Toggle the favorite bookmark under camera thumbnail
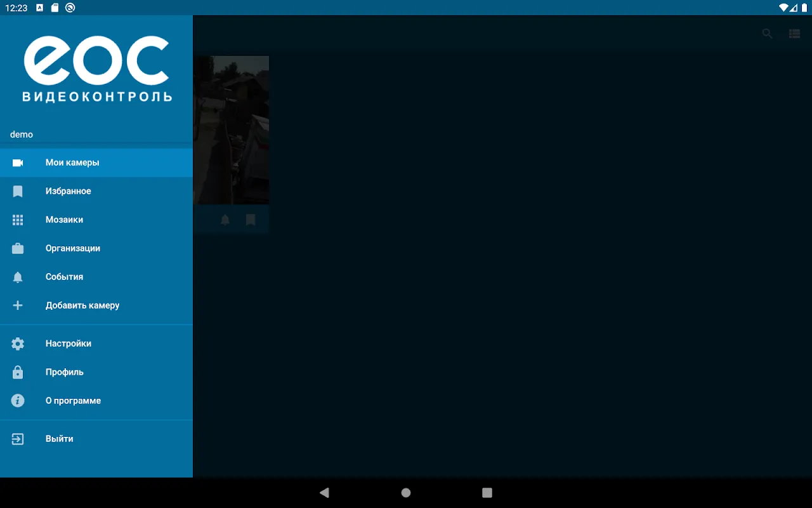 pos(251,220)
